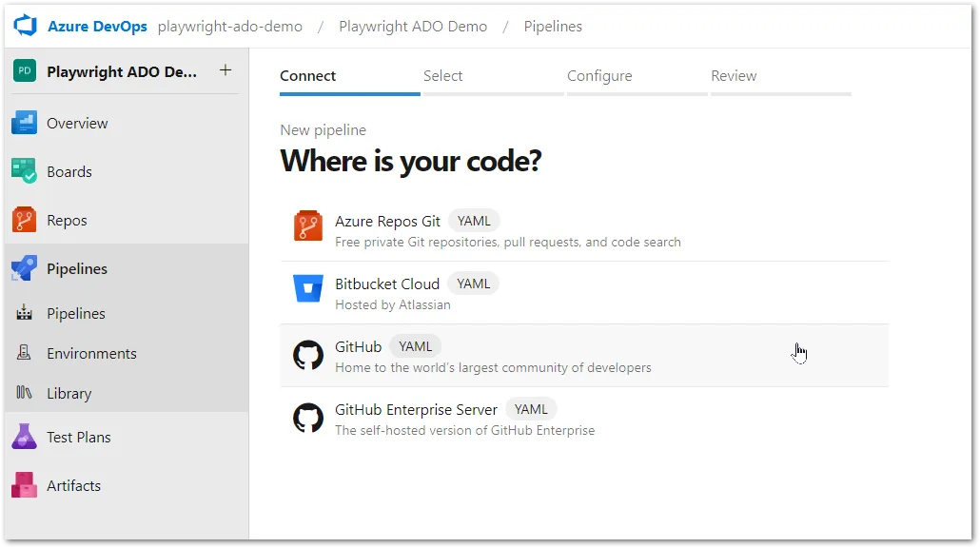The width and height of the screenshot is (980, 548).
Task: Click 'Hosted by Atlassian' description text
Action: coord(393,305)
